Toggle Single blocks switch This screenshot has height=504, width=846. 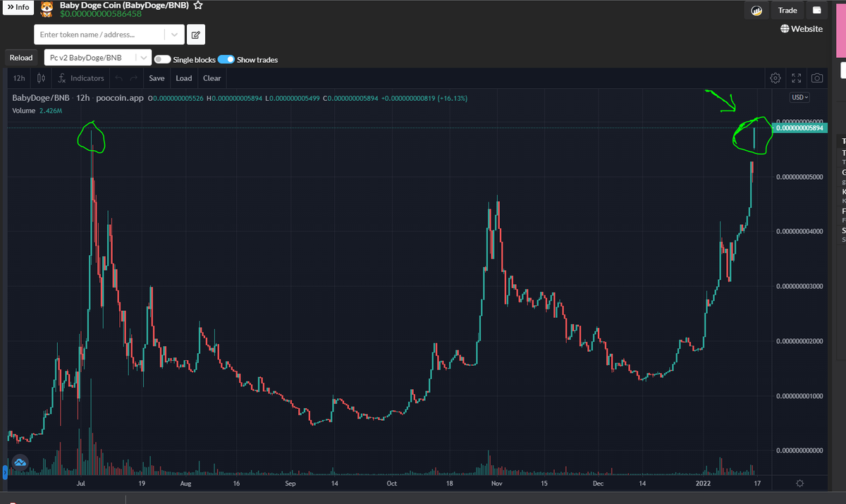pyautogui.click(x=162, y=60)
